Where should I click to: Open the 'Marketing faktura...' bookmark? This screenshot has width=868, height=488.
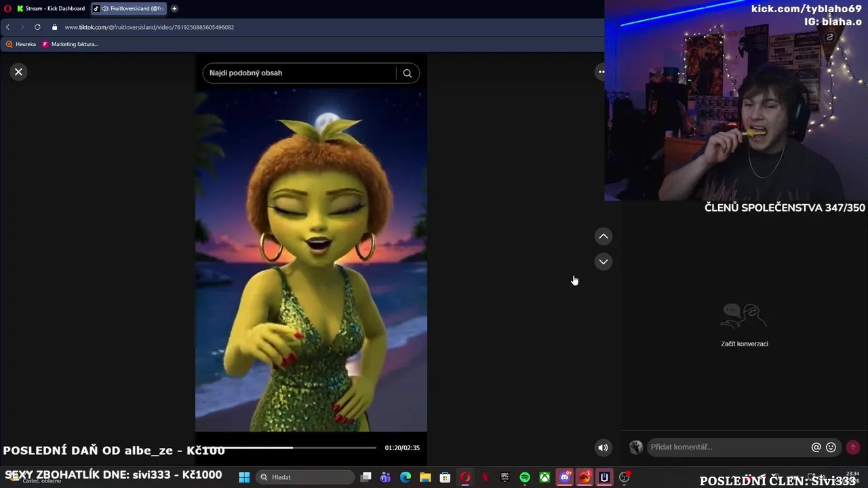click(x=70, y=44)
